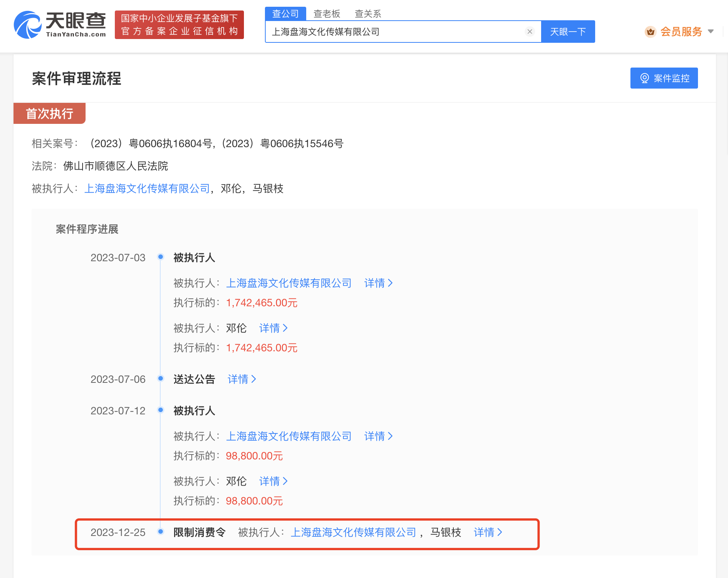The image size is (728, 578).
Task: Click inside the company search input field
Action: (375, 32)
